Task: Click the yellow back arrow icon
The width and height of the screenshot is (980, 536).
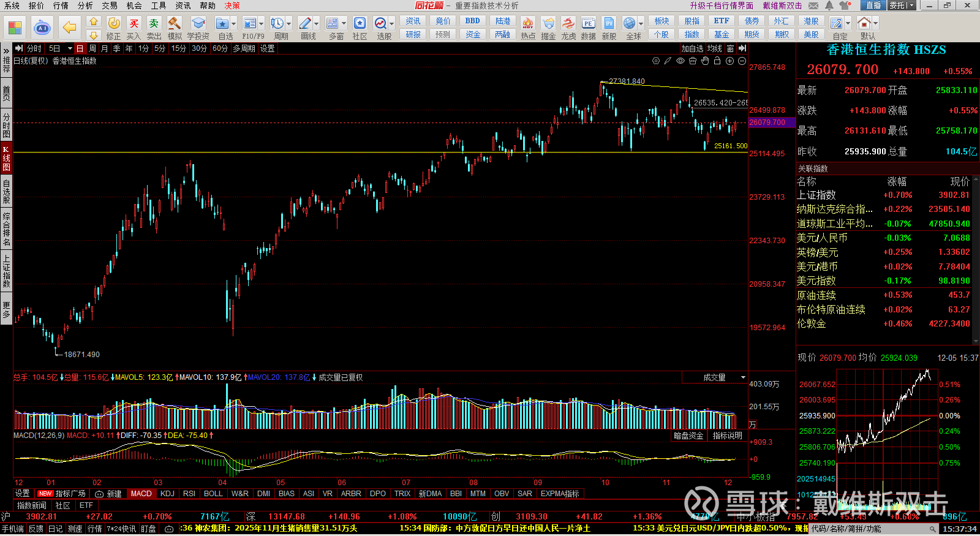Action: 70,28
